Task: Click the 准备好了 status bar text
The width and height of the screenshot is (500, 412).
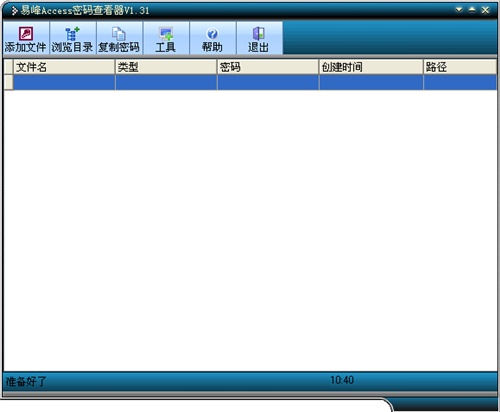Action: 26,382
